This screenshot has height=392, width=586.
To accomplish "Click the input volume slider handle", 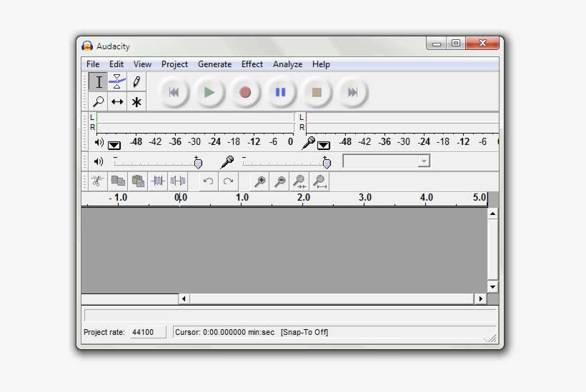I will pyautogui.click(x=327, y=163).
